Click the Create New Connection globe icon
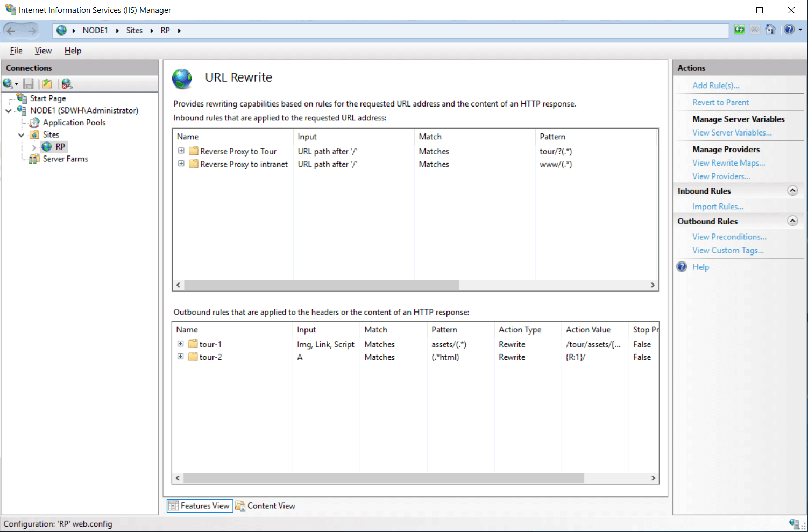This screenshot has width=808, height=532. click(x=8, y=84)
